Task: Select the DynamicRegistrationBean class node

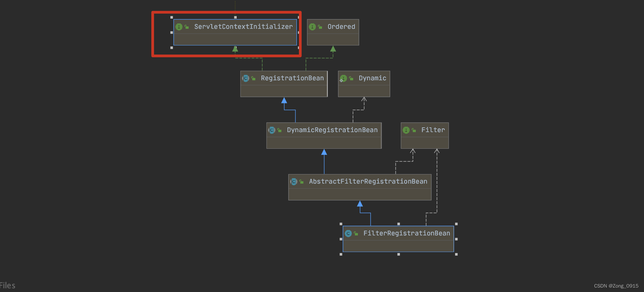Action: 324,135
